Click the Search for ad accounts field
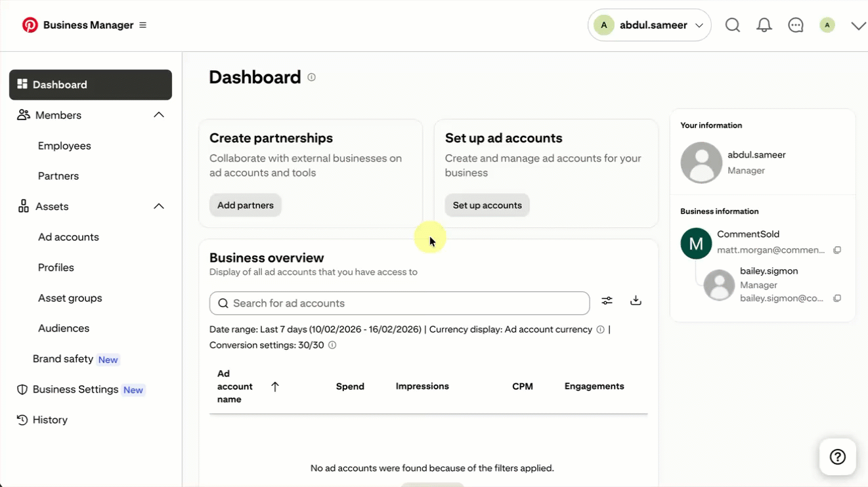Screen dimensions: 868x487 (399, 303)
